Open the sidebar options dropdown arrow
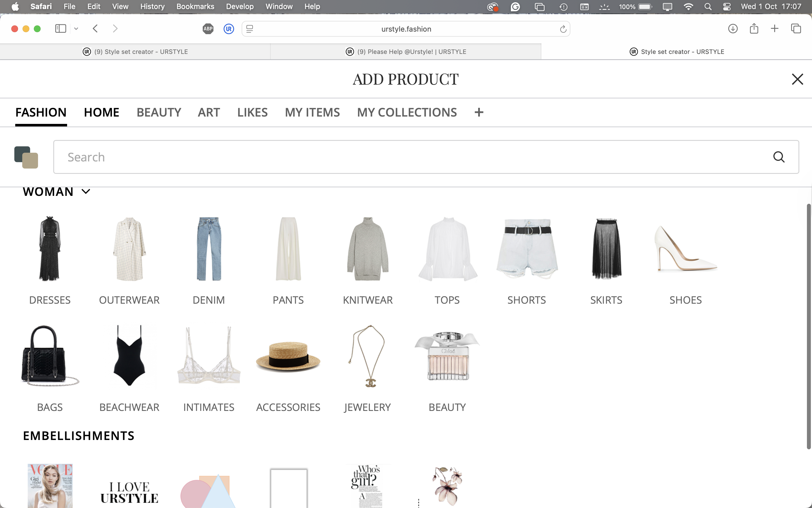The image size is (812, 508). pyautogui.click(x=76, y=29)
